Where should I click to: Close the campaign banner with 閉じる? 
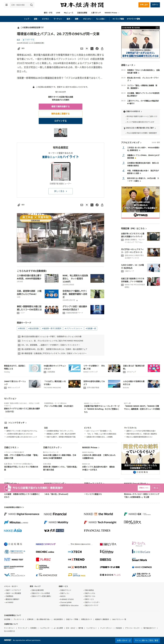[156, 488]
